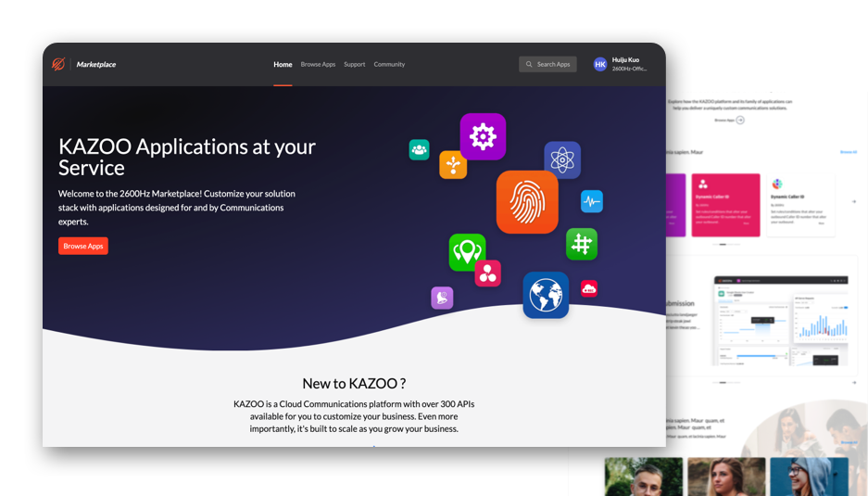Select the blue globe app icon
This screenshot has width=868, height=496.
coord(546,295)
